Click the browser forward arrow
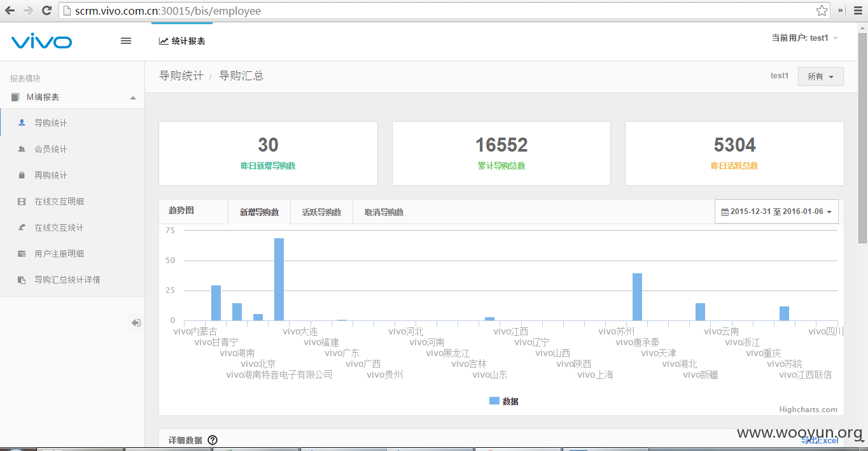The image size is (868, 451). 28,11
